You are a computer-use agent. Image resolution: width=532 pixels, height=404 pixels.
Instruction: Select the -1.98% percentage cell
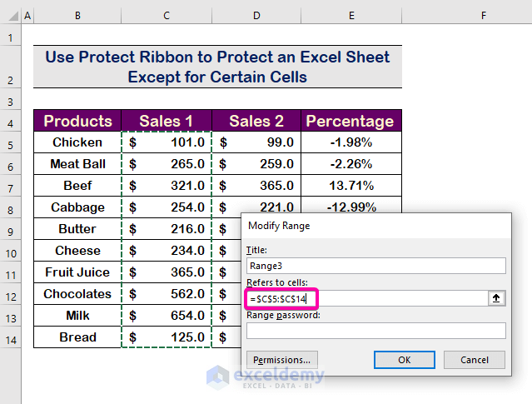[350, 142]
